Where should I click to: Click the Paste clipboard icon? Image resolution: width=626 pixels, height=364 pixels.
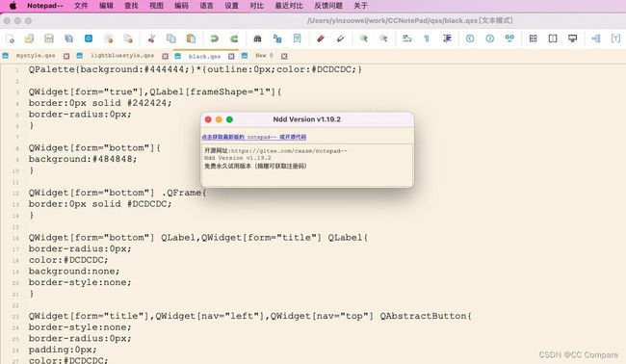pos(191,39)
